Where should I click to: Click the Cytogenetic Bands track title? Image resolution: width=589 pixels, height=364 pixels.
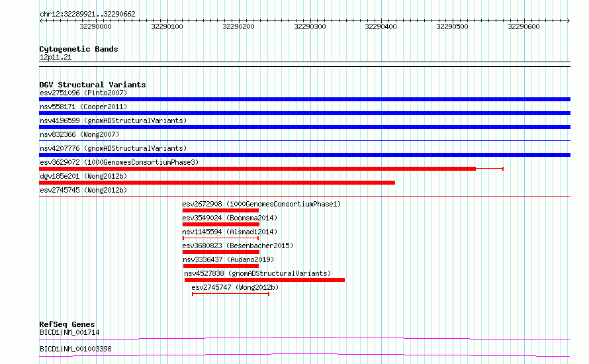tap(79, 49)
